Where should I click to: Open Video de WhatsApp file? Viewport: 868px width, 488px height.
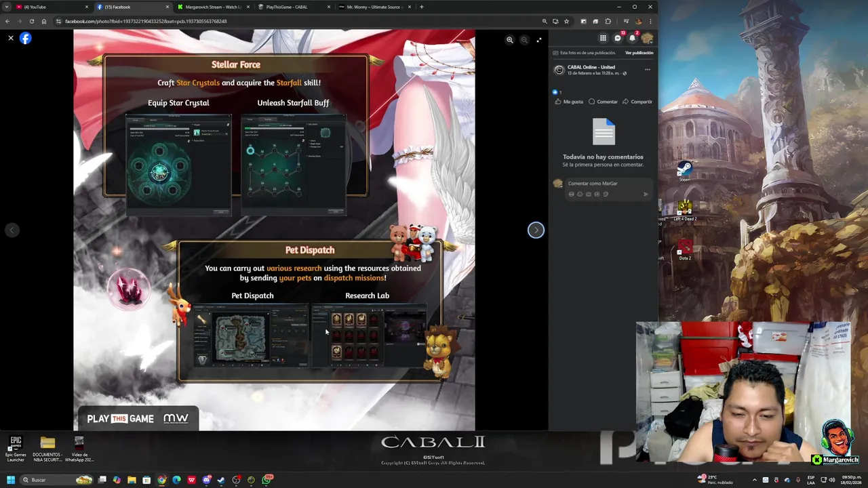coord(79,449)
